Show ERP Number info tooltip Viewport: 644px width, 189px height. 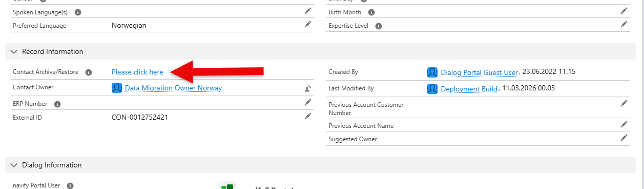[57, 104]
